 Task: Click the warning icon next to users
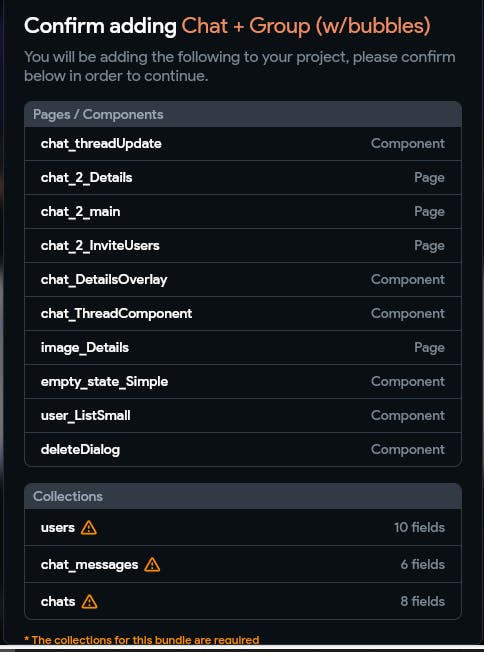point(89,528)
